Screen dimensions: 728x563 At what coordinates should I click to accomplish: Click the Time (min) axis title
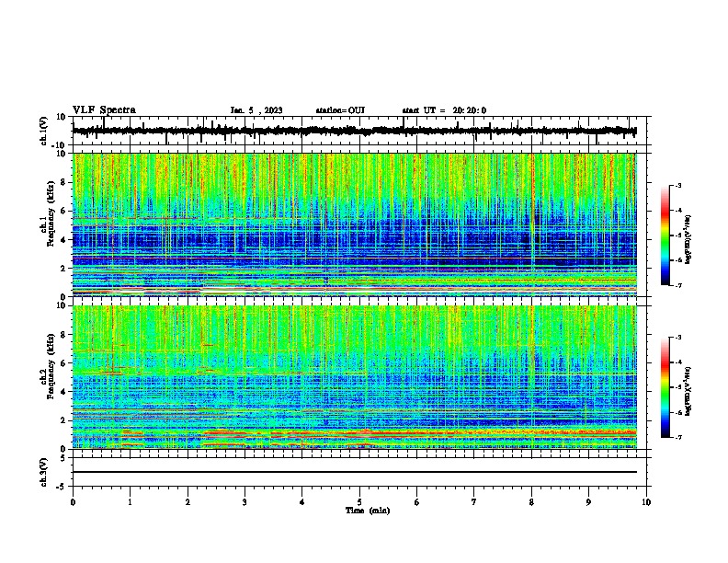[368, 511]
